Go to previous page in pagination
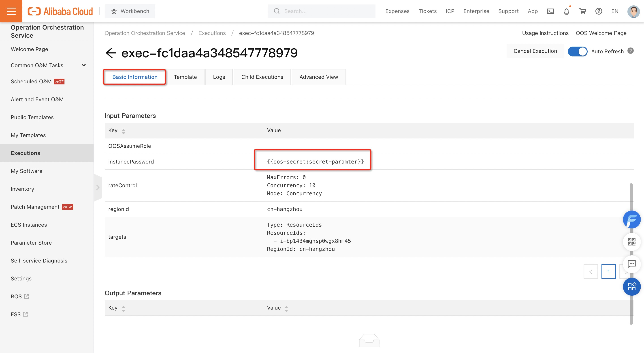 pos(591,271)
